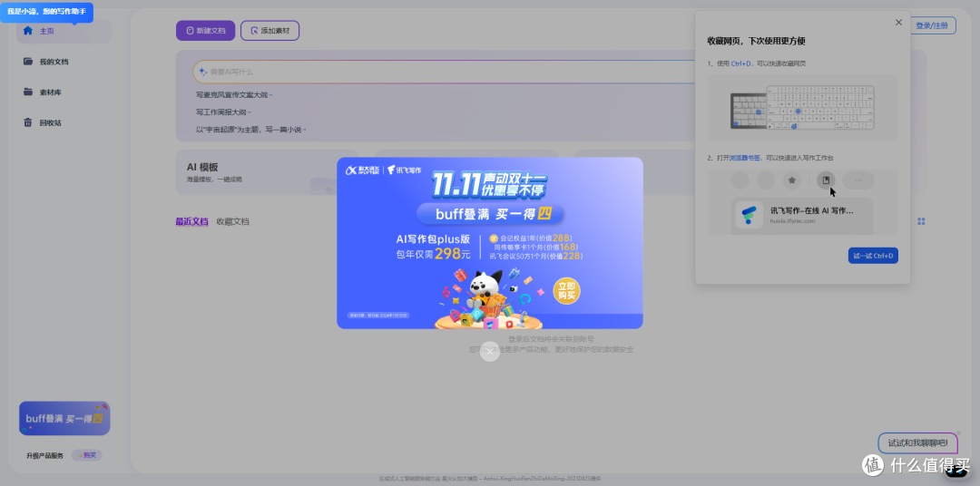Open the AI 模板 card
980x486 pixels.
[x=267, y=172]
